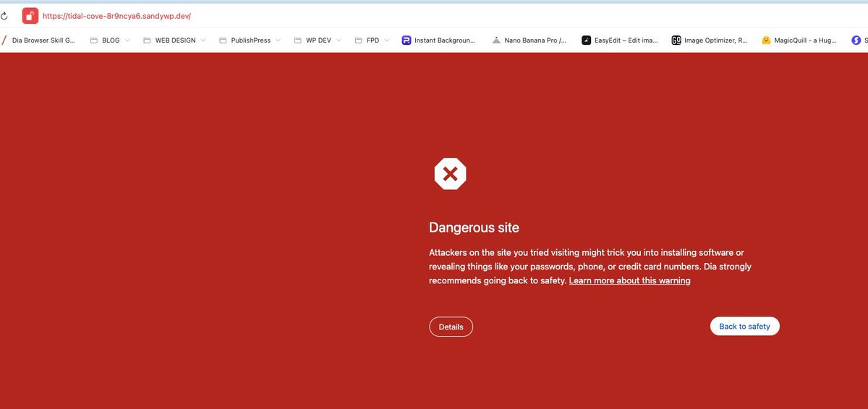Click the Details button
This screenshot has width=868, height=409.
click(451, 327)
